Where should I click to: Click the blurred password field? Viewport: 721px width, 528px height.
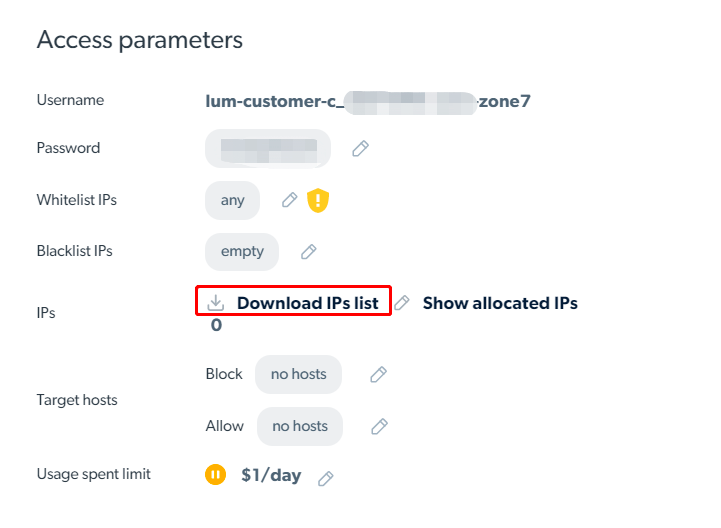(268, 149)
